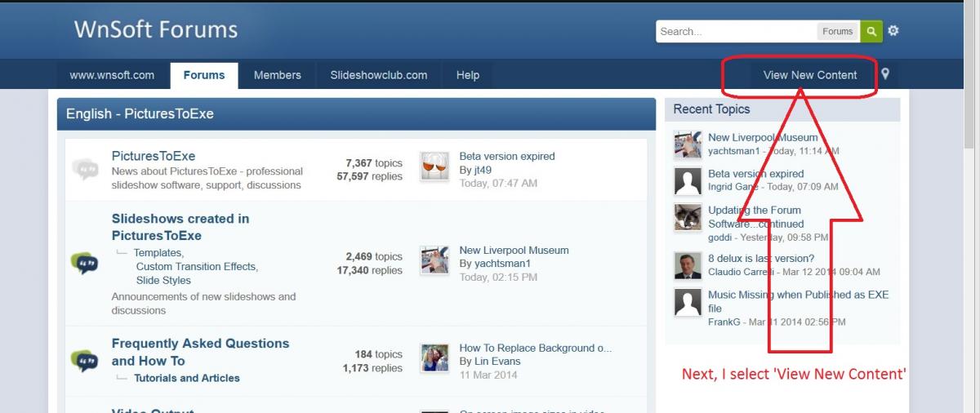Open jt49's avatar beside Beta version expired
Viewport: 980px width, 413px height.
(434, 166)
